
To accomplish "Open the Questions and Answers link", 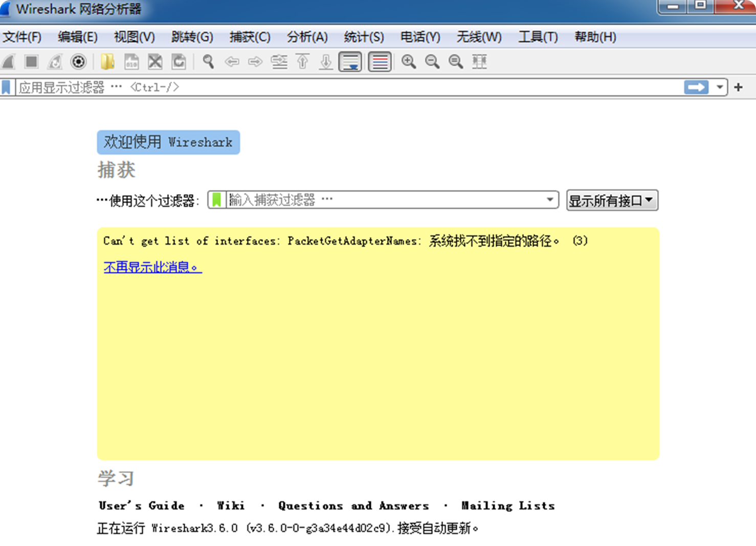I will (x=353, y=506).
